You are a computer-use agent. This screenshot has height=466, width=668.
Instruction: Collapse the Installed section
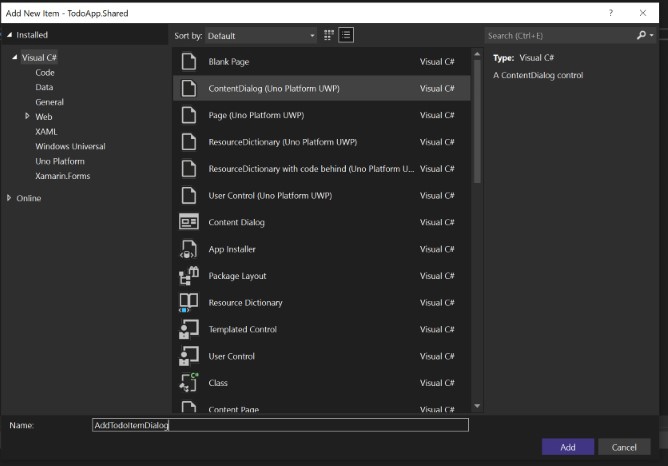point(9,35)
